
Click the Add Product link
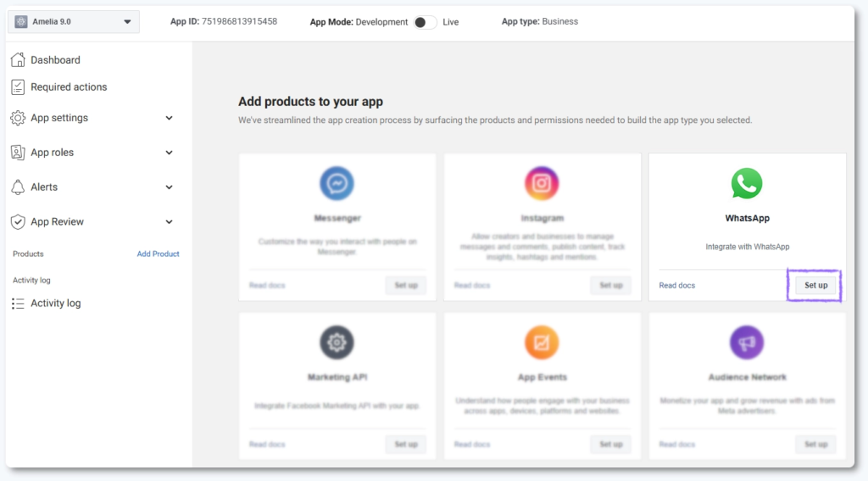click(159, 254)
